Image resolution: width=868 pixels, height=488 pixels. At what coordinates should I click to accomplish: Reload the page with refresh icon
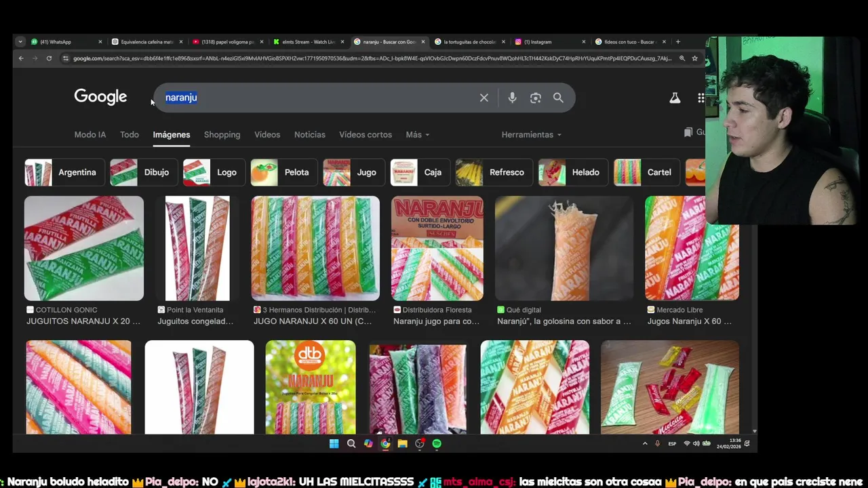coord(49,58)
